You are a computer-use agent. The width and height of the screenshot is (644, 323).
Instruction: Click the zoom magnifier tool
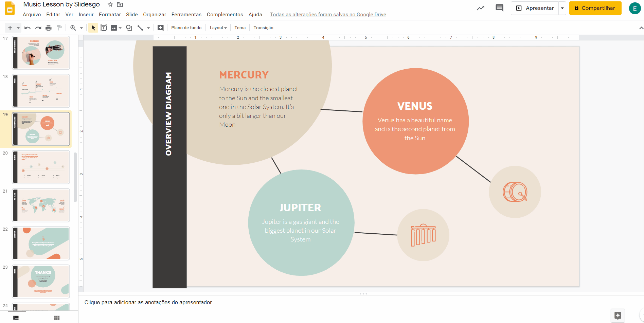pyautogui.click(x=73, y=28)
